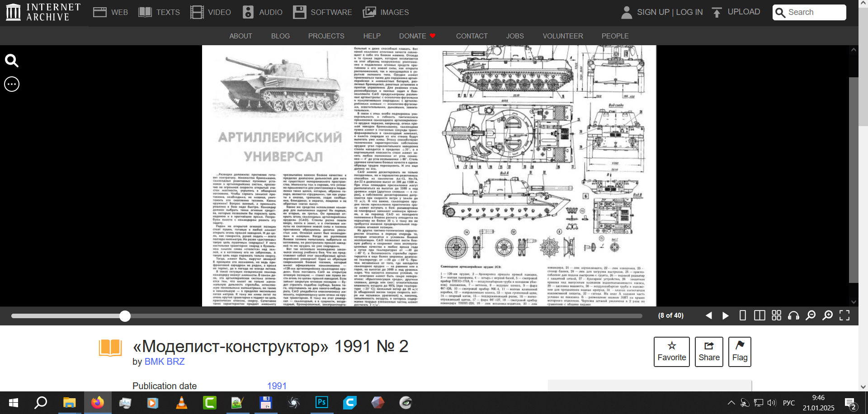The width and height of the screenshot is (868, 414).
Task: Click the Internet Archive logo
Action: pos(43,12)
